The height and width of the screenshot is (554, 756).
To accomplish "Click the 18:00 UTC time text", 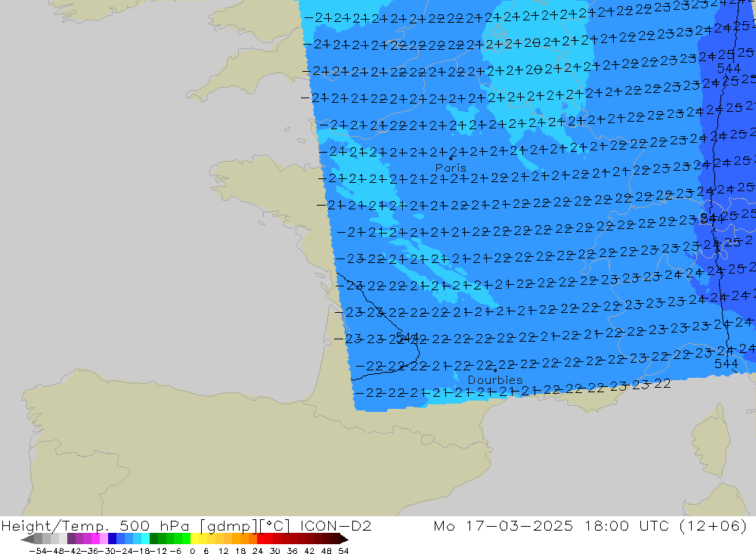I will tap(627, 525).
